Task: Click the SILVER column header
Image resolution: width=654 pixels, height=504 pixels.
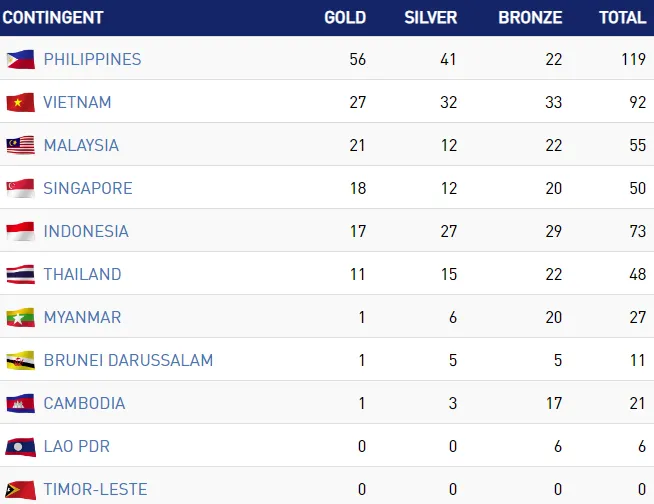Action: pos(431,17)
